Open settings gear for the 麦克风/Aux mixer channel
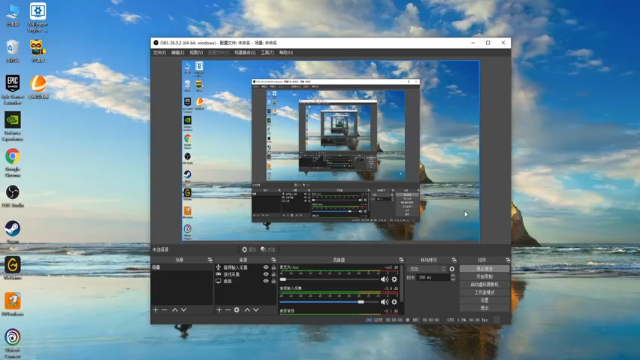 (x=394, y=280)
